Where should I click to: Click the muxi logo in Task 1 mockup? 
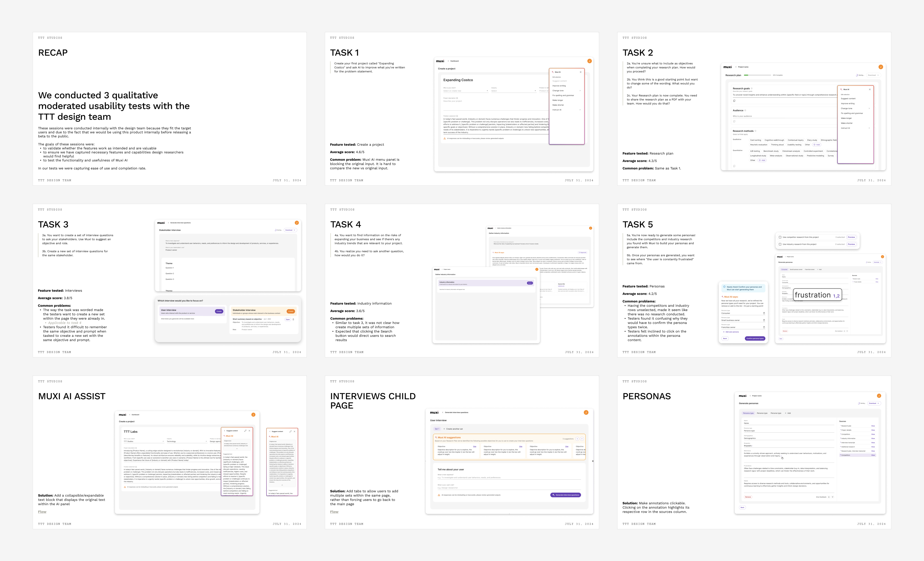click(440, 61)
